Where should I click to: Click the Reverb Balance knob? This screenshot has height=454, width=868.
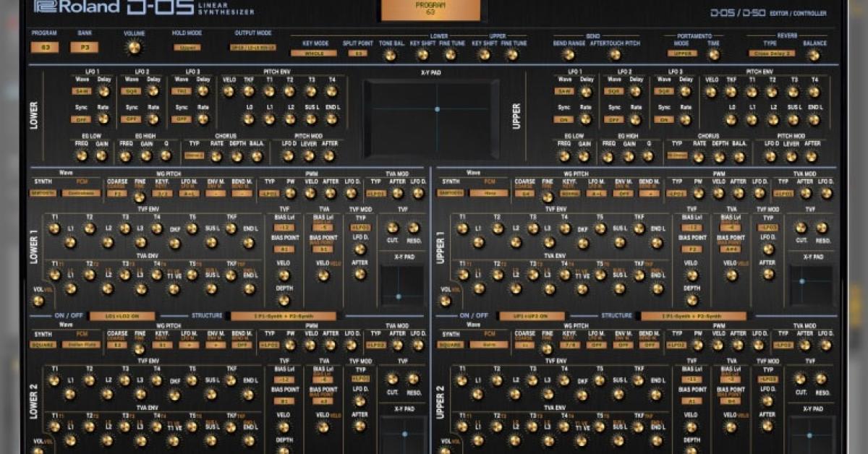(814, 56)
